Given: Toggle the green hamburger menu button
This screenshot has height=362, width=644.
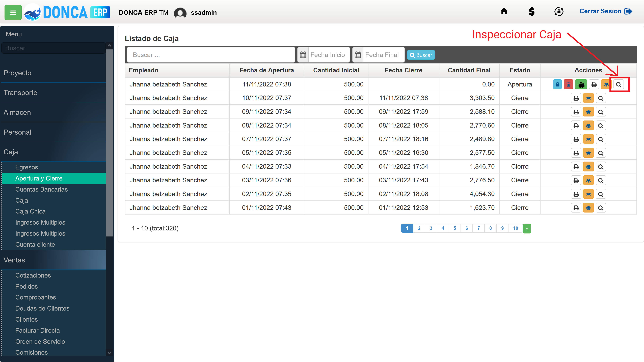Looking at the screenshot, I should (13, 12).
